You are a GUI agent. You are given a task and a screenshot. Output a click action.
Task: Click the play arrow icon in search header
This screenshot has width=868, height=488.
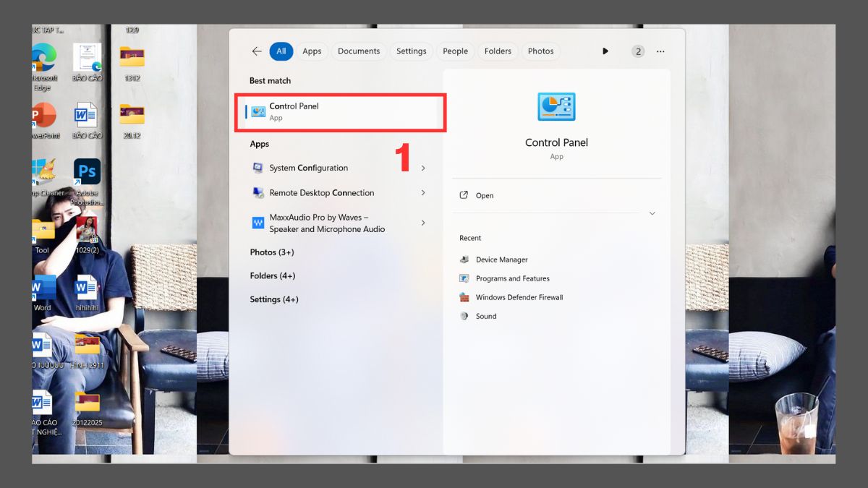click(605, 51)
